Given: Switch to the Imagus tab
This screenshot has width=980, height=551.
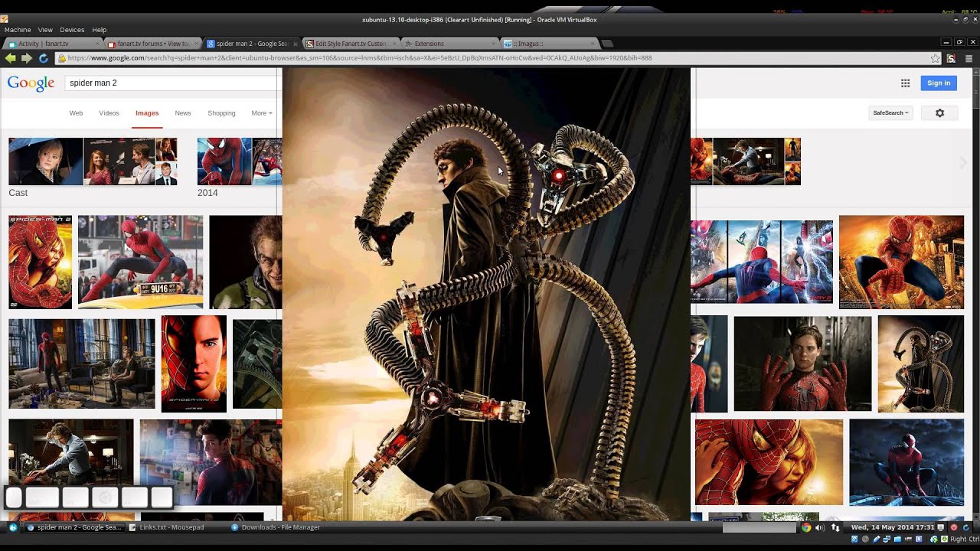Looking at the screenshot, I should click(547, 44).
